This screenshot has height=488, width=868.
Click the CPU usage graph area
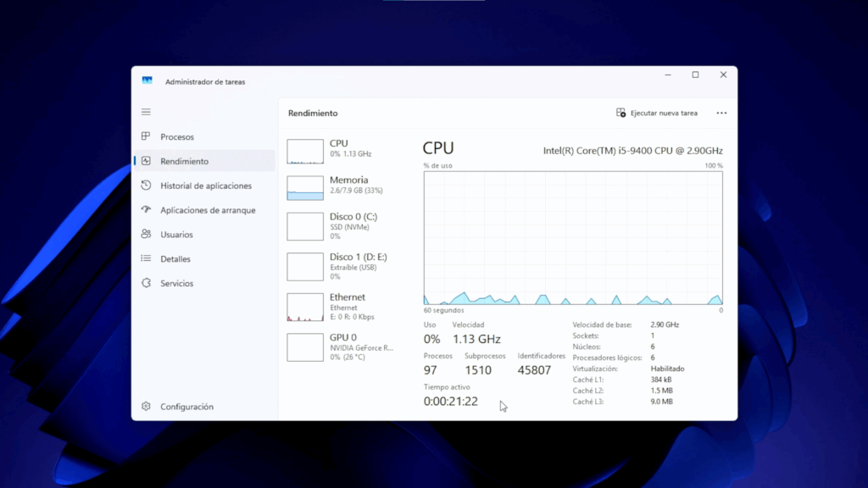point(572,237)
